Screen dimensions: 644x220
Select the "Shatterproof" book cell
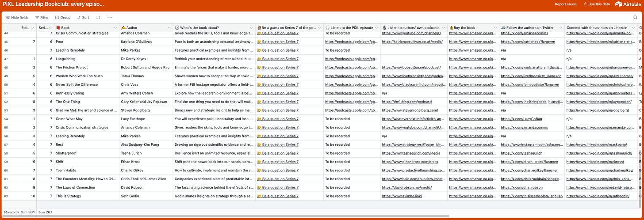tap(87, 153)
